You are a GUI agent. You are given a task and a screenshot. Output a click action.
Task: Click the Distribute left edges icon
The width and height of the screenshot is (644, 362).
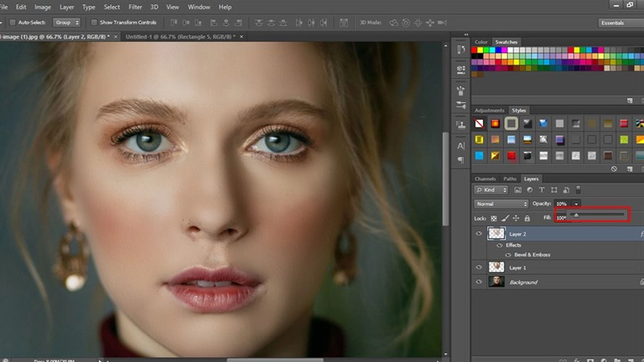[299, 22]
